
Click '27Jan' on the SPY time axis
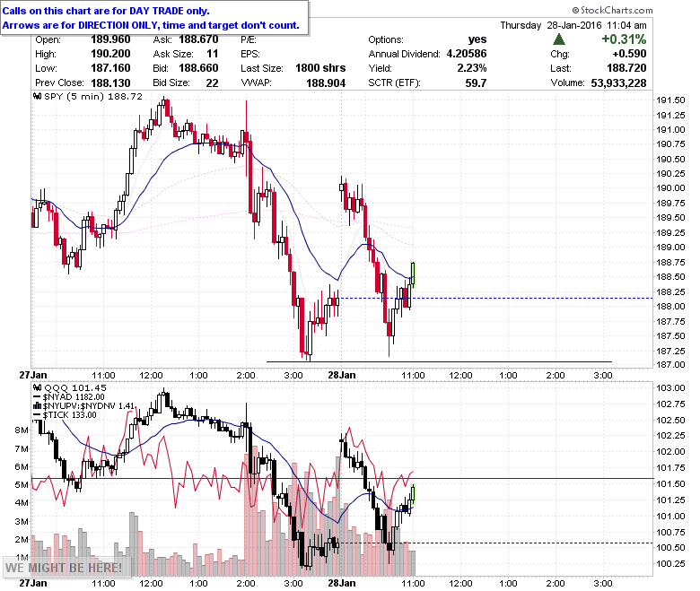(33, 375)
